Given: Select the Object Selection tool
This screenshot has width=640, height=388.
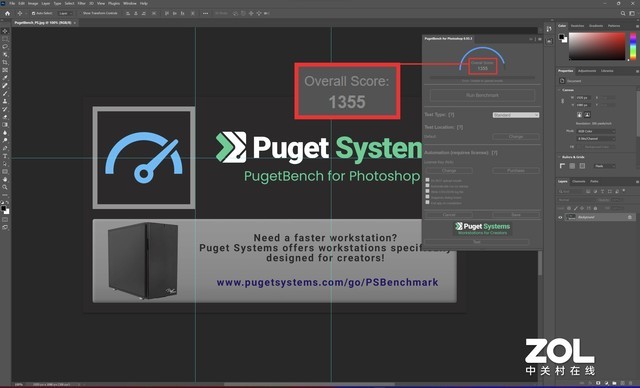Looking at the screenshot, I should pyautogui.click(x=5, y=54).
